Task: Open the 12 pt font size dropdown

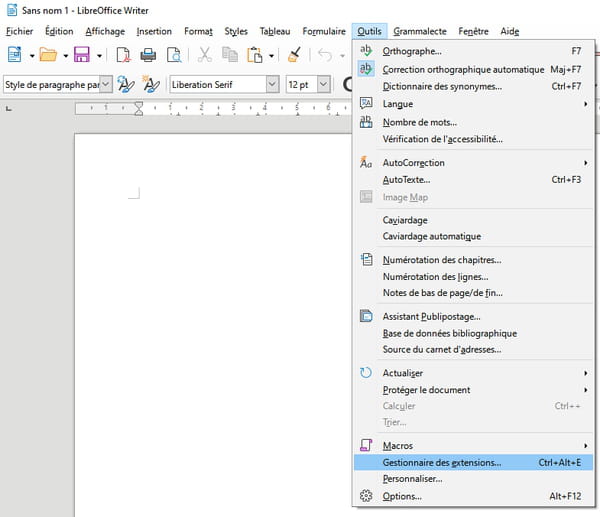Action: tap(324, 84)
